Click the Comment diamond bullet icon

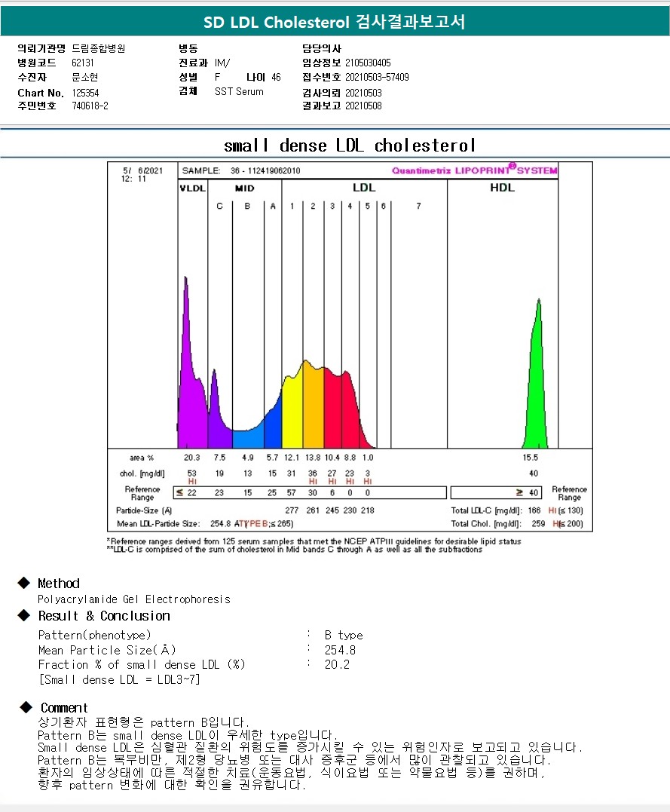[x=26, y=707]
